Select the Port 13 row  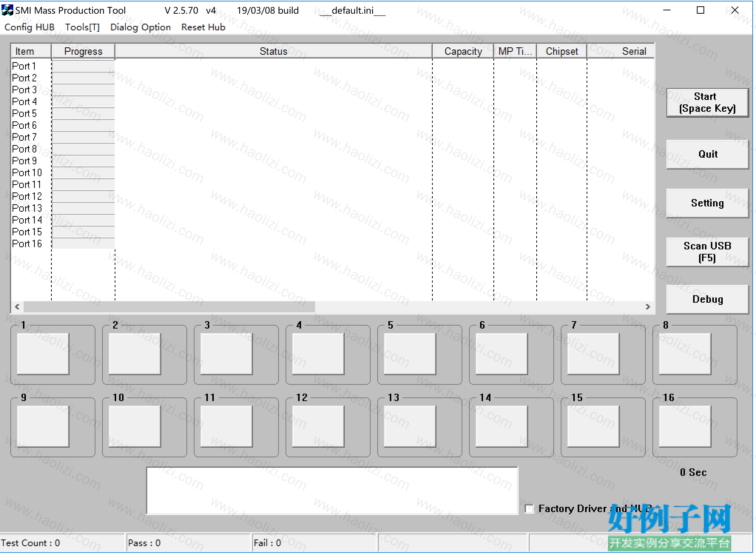point(333,208)
